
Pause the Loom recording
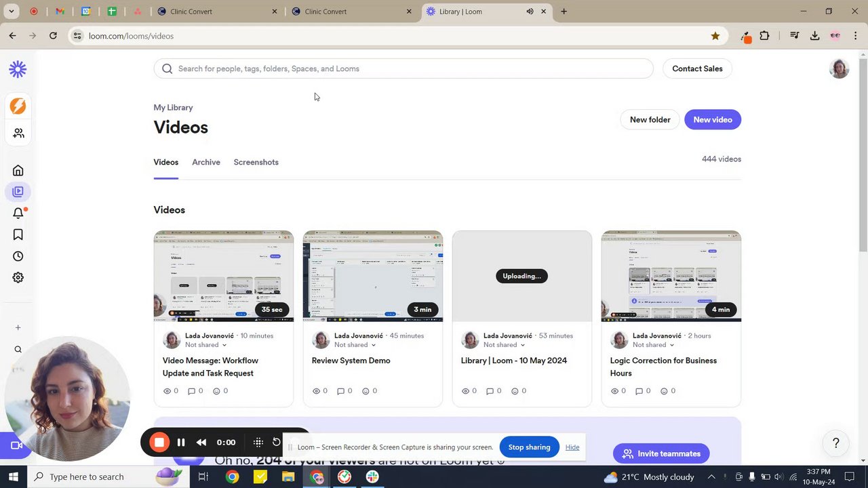click(181, 443)
